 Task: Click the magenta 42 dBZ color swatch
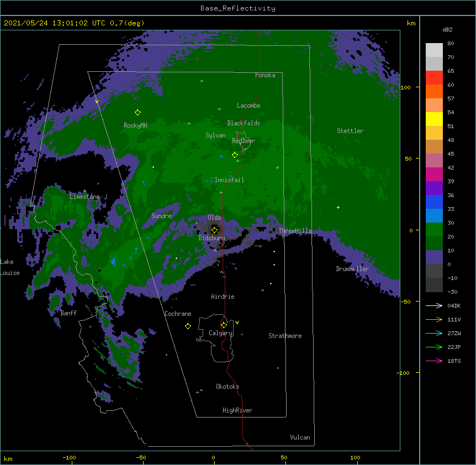[434, 174]
